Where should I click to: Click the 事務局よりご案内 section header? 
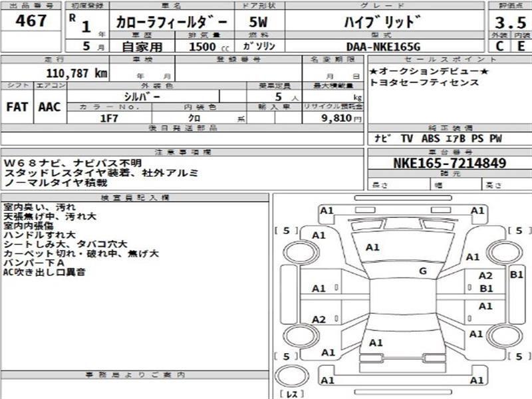(x=135, y=375)
